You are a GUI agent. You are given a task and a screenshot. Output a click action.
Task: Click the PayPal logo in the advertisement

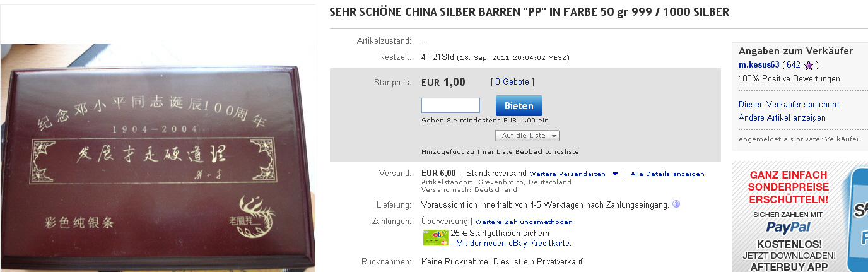[x=789, y=228]
